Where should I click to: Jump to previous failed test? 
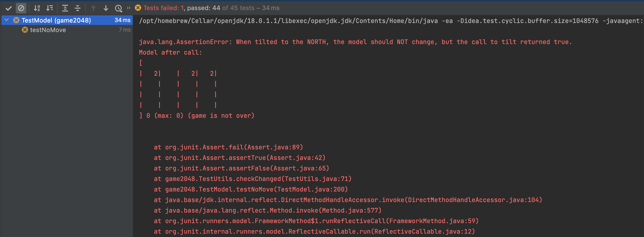[x=93, y=8]
